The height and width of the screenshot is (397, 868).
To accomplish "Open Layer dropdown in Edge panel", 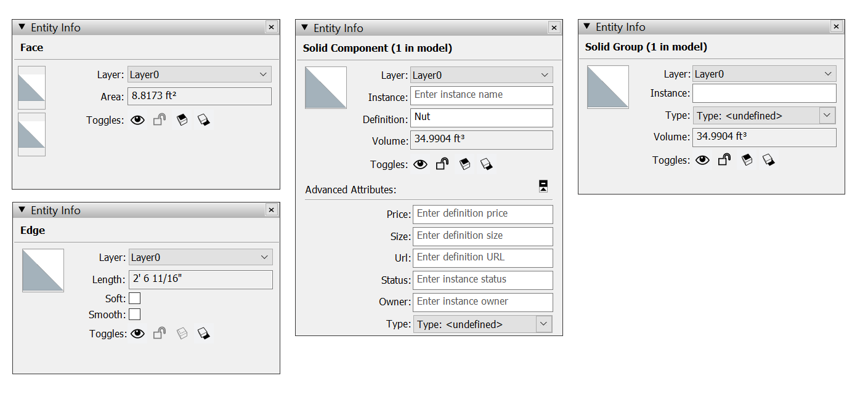I will pyautogui.click(x=201, y=257).
